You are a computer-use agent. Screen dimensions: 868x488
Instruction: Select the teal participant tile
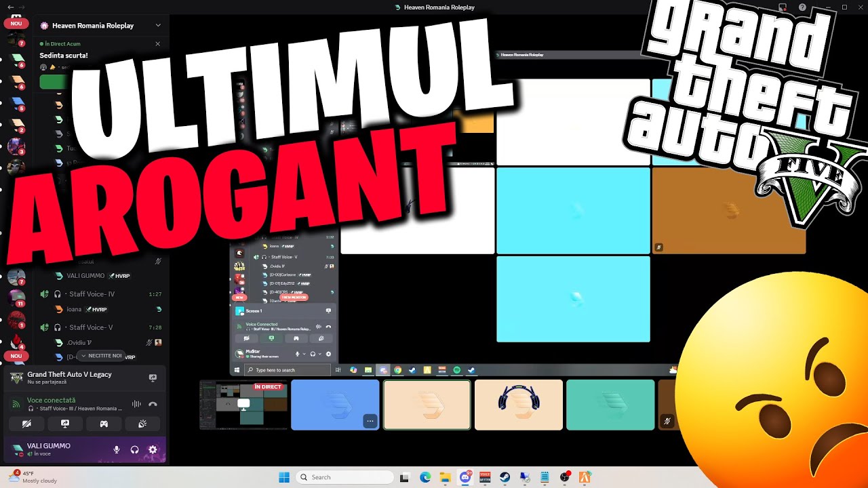pyautogui.click(x=610, y=405)
